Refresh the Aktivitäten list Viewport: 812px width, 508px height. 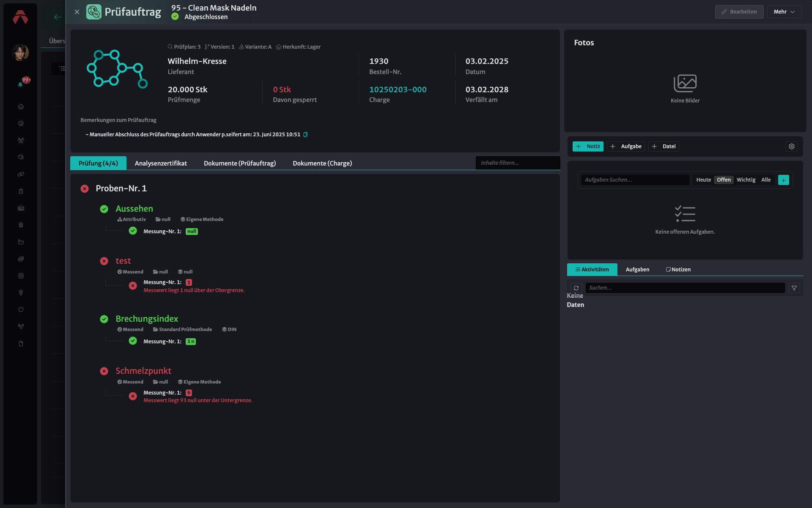click(576, 288)
